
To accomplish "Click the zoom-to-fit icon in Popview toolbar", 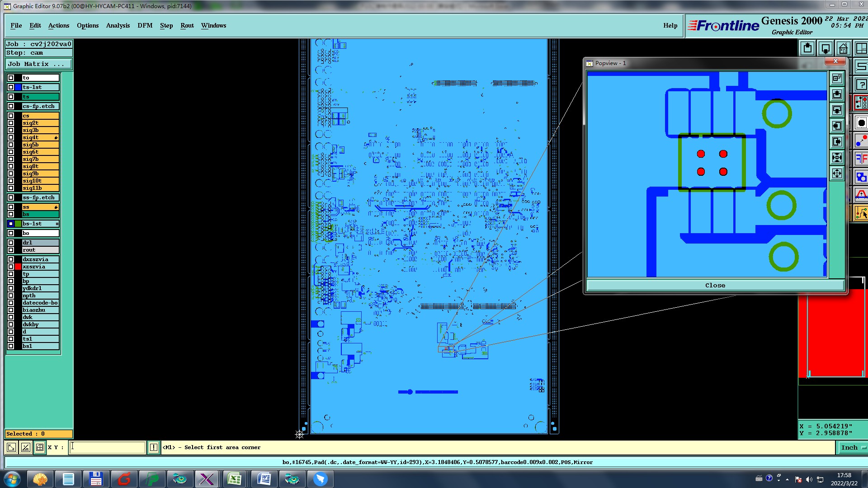I will (x=837, y=158).
